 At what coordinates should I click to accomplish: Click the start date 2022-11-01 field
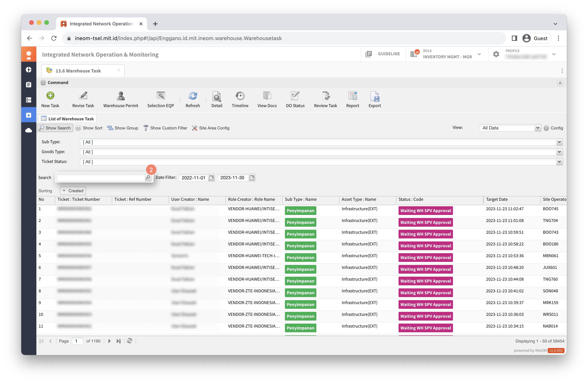pyautogui.click(x=193, y=178)
